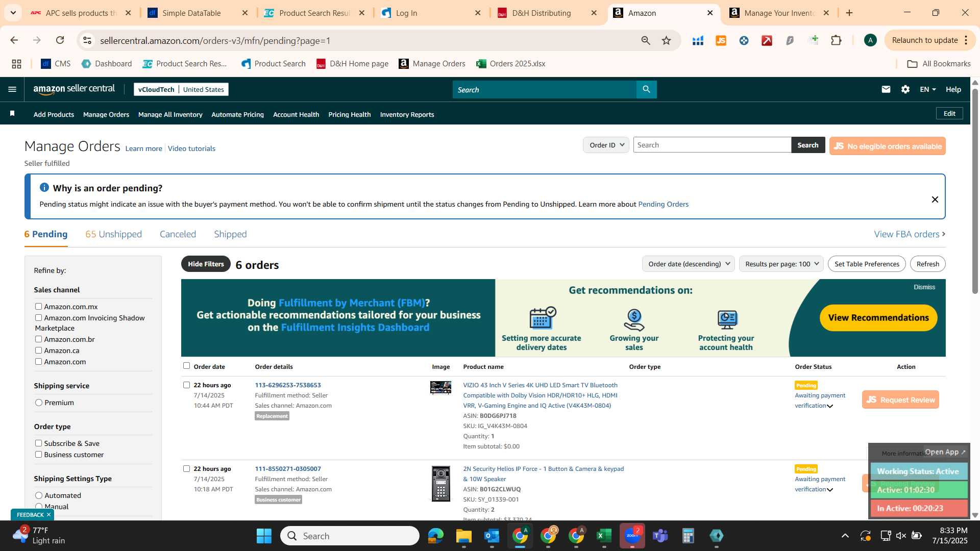The width and height of the screenshot is (980, 551).
Task: Switch to D&H Distributing browser tab
Action: (x=547, y=13)
